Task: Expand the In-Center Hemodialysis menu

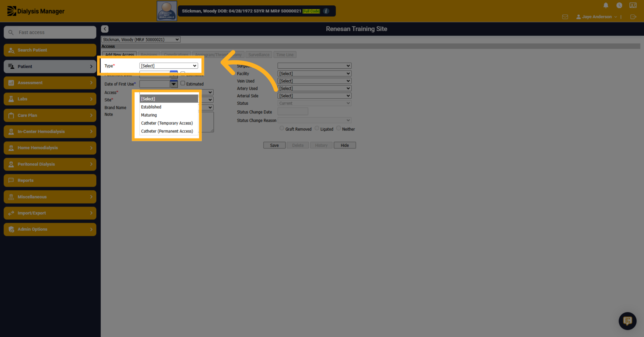Action: tap(50, 132)
